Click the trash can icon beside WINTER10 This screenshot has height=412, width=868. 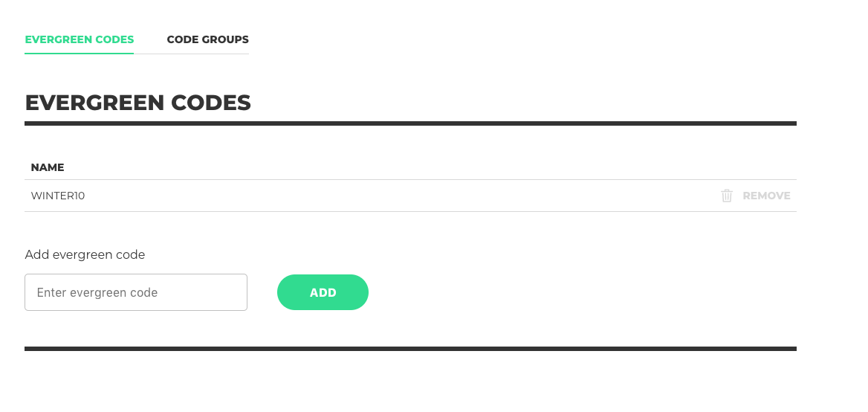[726, 196]
